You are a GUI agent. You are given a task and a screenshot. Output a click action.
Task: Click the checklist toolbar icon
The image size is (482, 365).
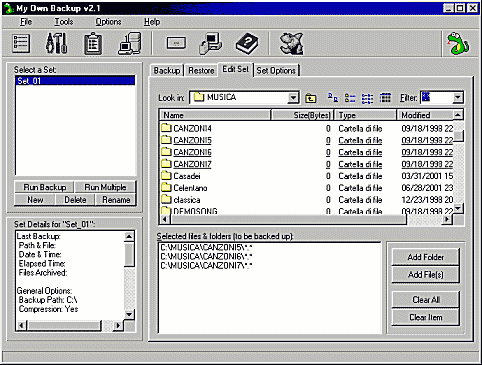(21, 43)
